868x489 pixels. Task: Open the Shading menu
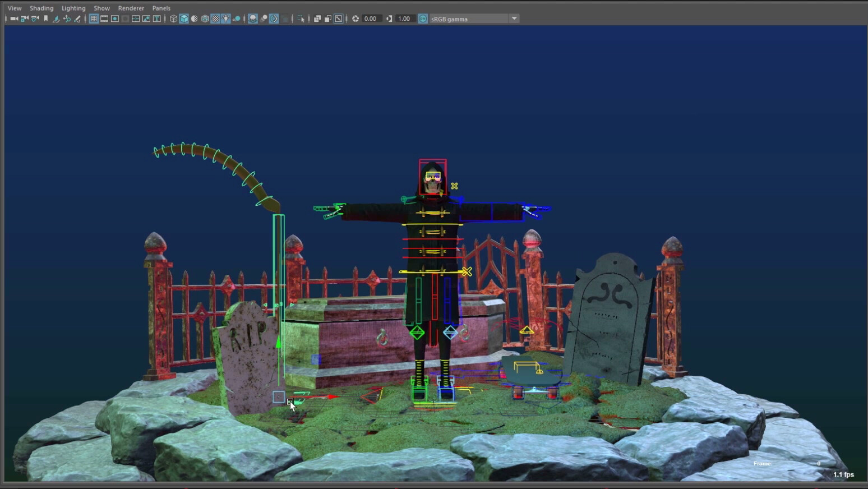(x=41, y=8)
